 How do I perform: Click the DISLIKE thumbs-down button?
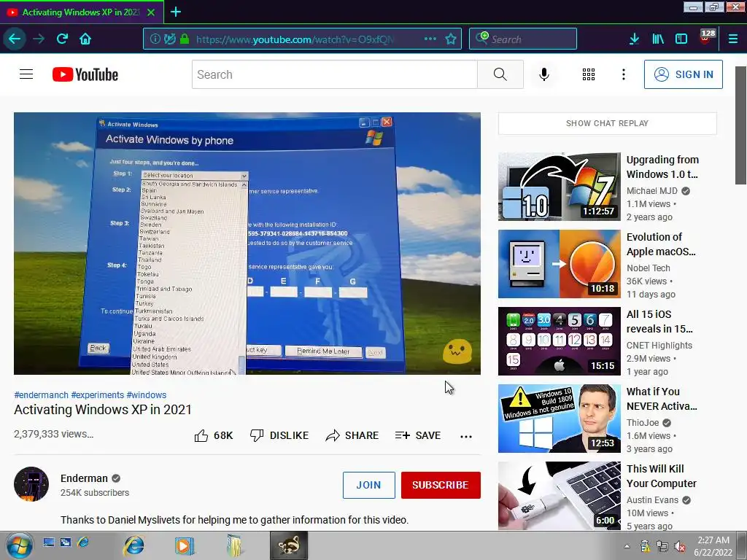(x=279, y=435)
